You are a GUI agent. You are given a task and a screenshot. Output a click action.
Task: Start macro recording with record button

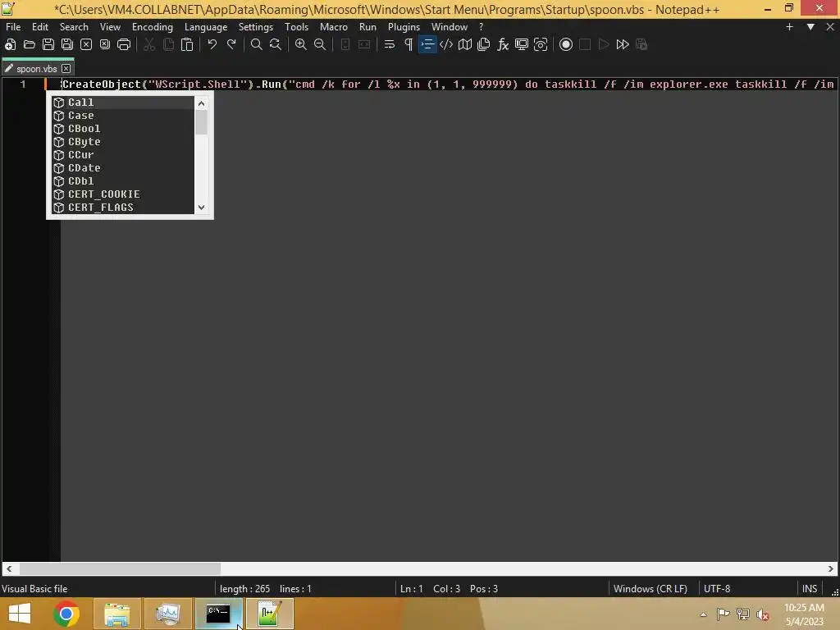[x=566, y=44]
